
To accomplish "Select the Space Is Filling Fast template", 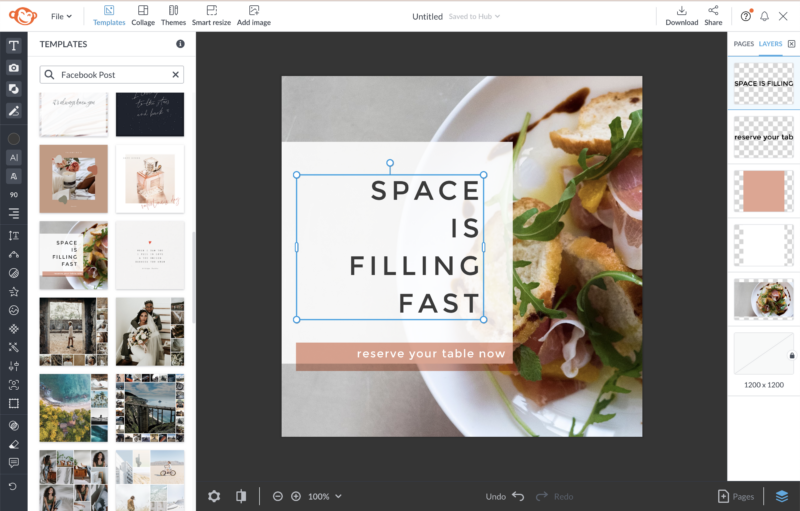I will (x=73, y=255).
